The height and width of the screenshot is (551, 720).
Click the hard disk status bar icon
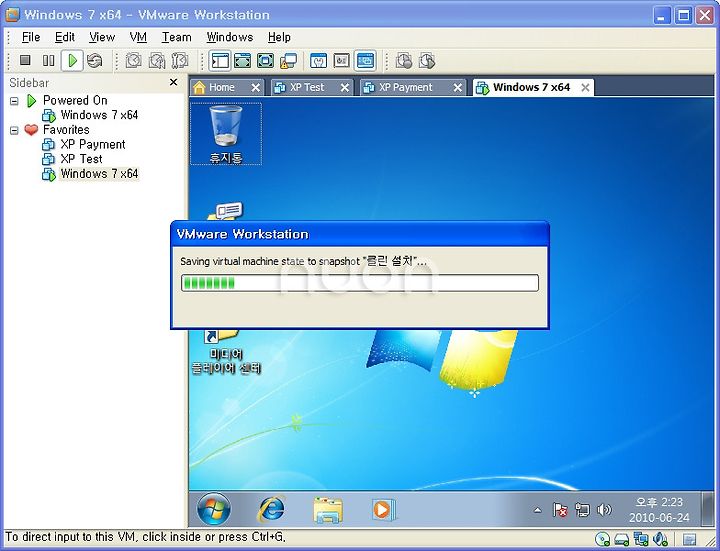(x=621, y=538)
